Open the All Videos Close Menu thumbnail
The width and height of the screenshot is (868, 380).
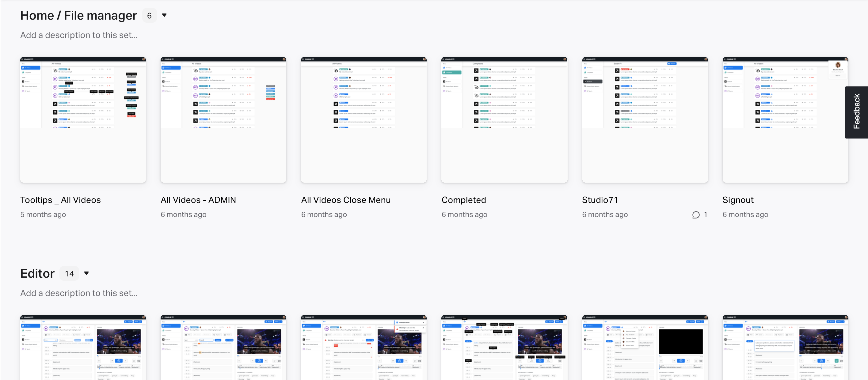(x=364, y=120)
